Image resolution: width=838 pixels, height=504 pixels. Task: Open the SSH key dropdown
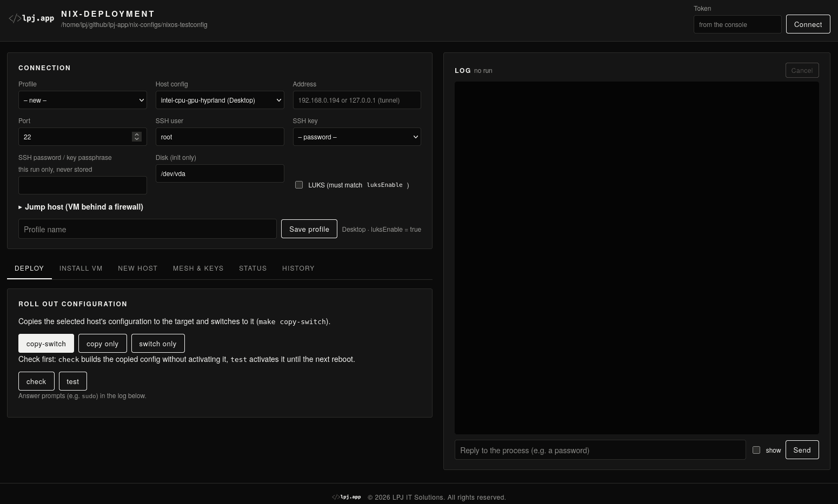(x=357, y=137)
